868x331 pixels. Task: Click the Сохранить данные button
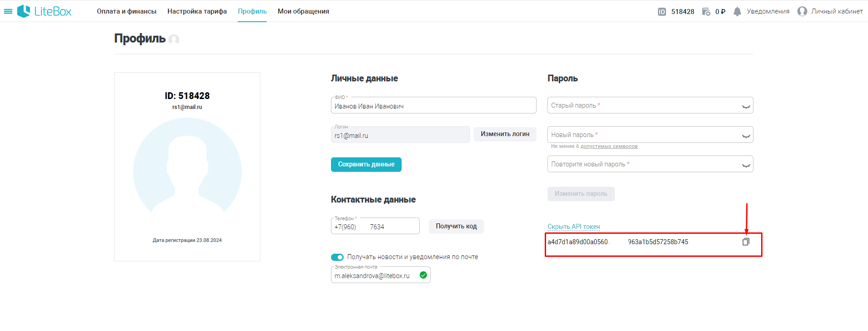click(366, 165)
